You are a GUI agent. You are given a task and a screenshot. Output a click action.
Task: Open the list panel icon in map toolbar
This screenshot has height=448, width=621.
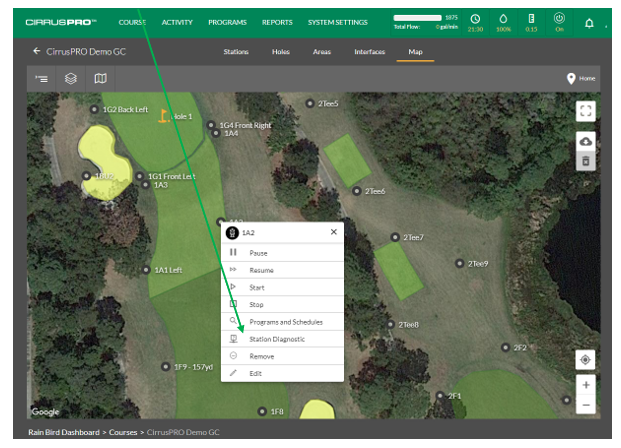tap(42, 78)
